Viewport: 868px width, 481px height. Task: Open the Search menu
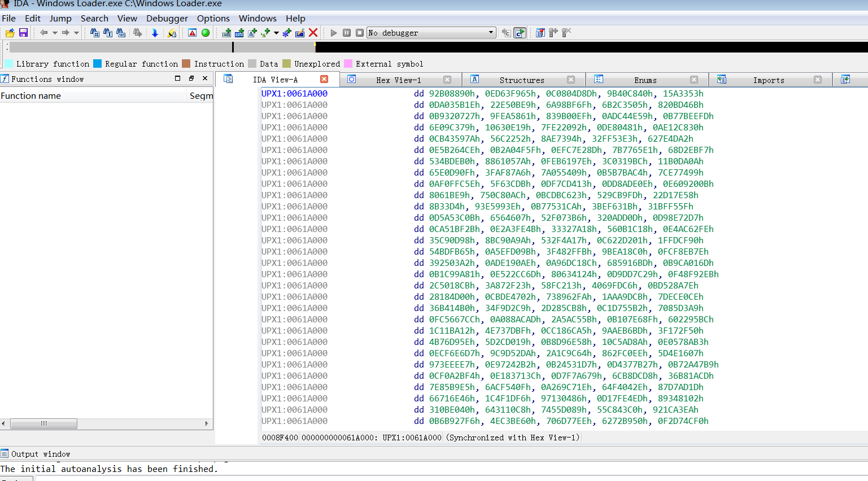94,18
